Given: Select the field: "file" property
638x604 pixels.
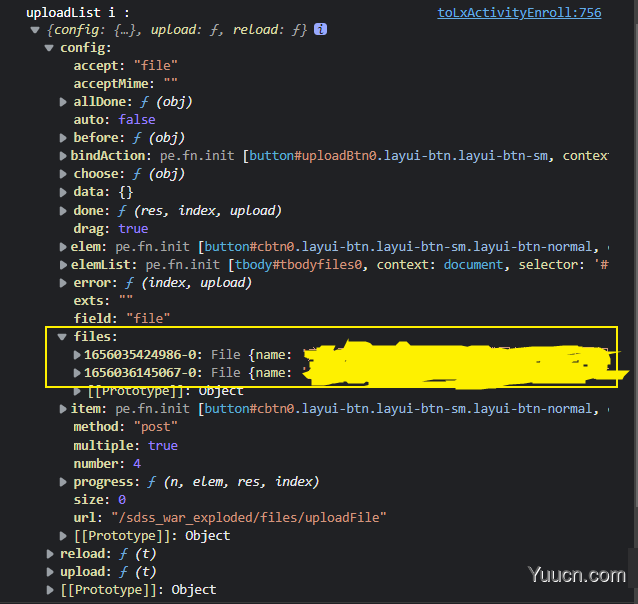Looking at the screenshot, I should (x=122, y=318).
